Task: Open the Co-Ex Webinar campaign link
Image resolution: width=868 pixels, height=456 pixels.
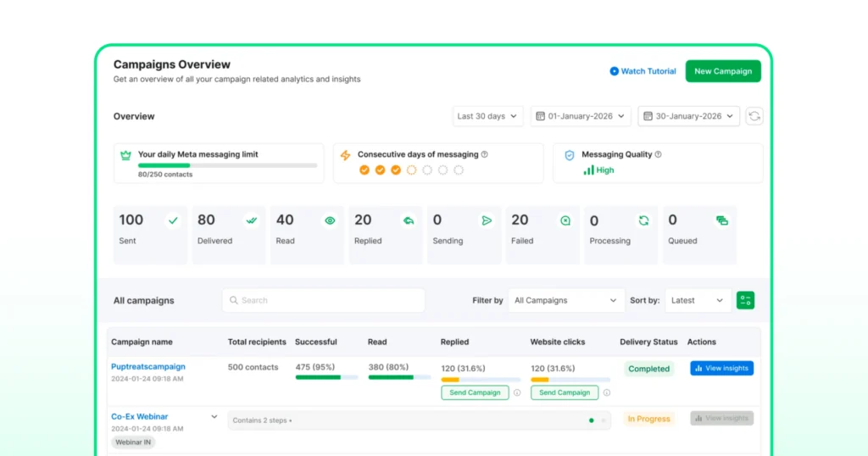Action: pyautogui.click(x=140, y=416)
